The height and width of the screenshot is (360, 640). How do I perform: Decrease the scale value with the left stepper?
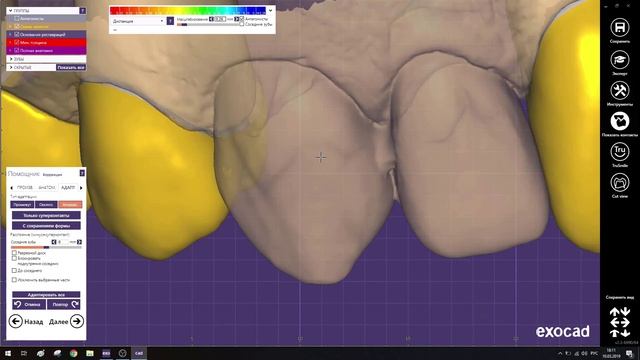pos(211,19)
